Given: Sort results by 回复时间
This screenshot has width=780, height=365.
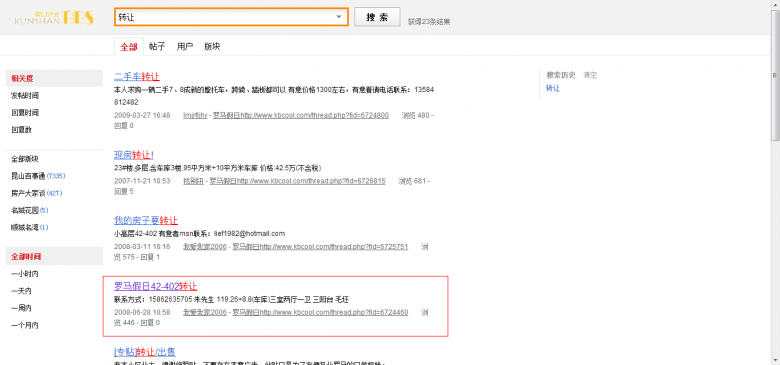Looking at the screenshot, I should (x=25, y=113).
